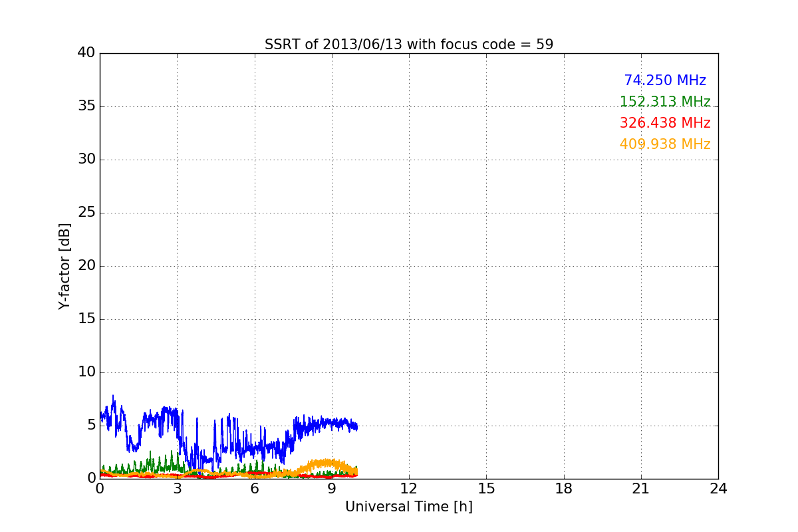Viewport: 798px width, 532px height.
Task: Click y-axis tick label 40
Action: click(x=86, y=53)
